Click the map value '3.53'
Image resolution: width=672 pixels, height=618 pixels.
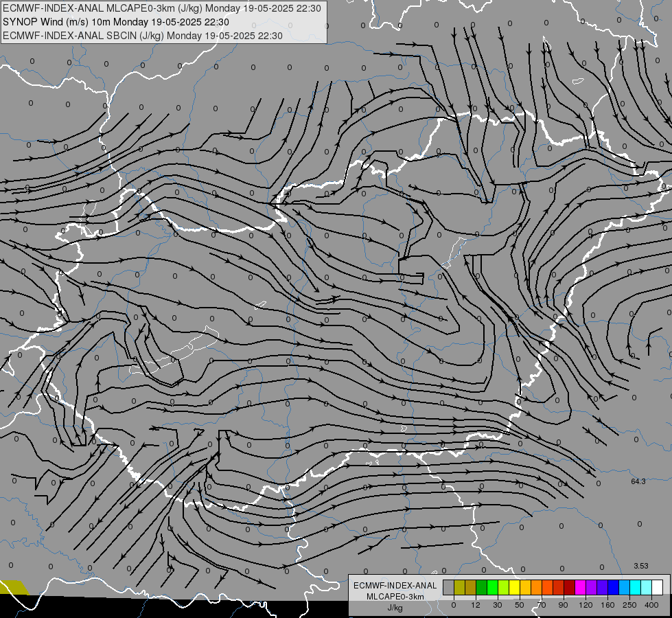point(640,566)
